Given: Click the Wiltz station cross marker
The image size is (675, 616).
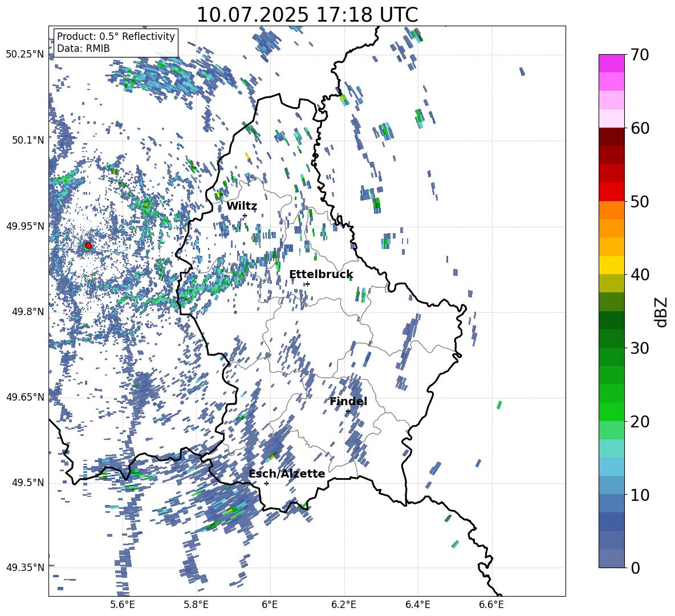Looking at the screenshot, I should point(245,215).
